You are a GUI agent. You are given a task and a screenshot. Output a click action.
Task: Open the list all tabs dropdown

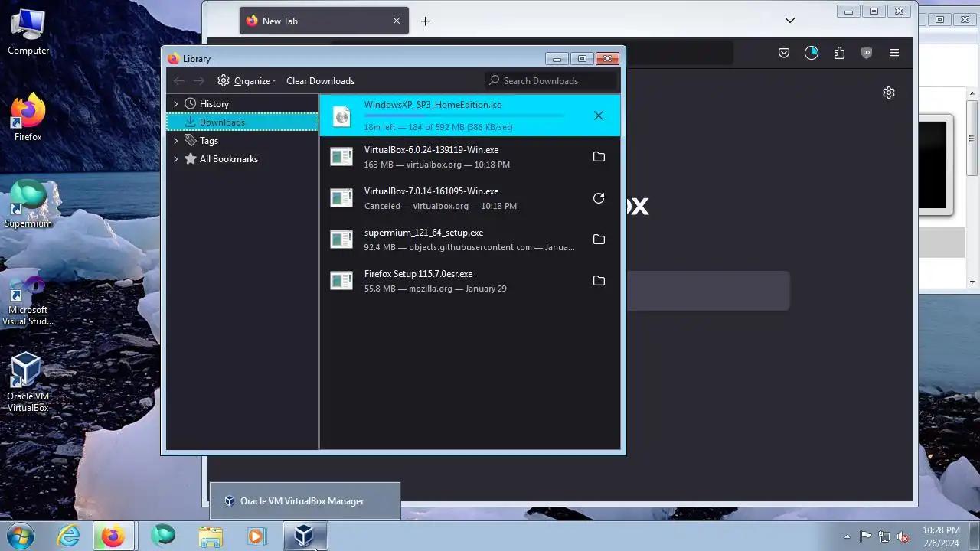click(x=790, y=21)
